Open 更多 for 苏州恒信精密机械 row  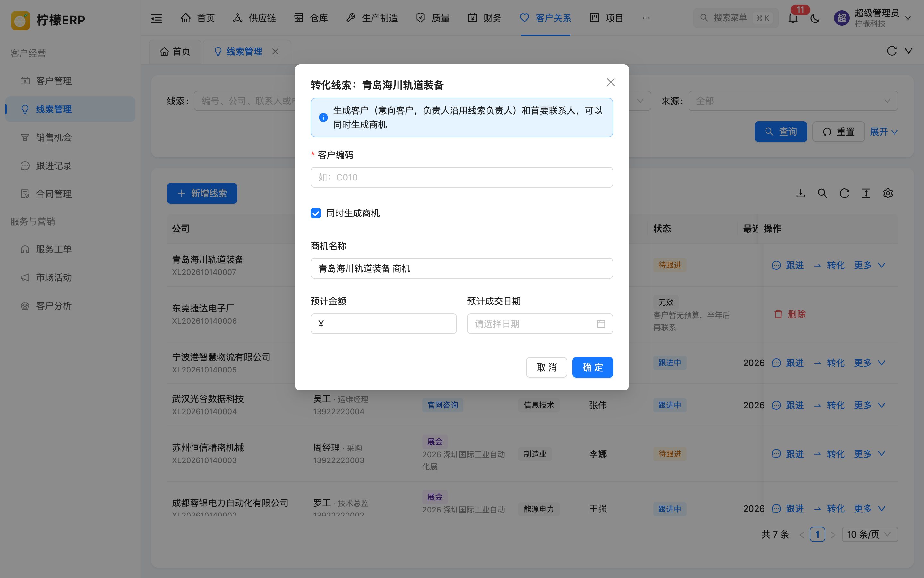869,454
